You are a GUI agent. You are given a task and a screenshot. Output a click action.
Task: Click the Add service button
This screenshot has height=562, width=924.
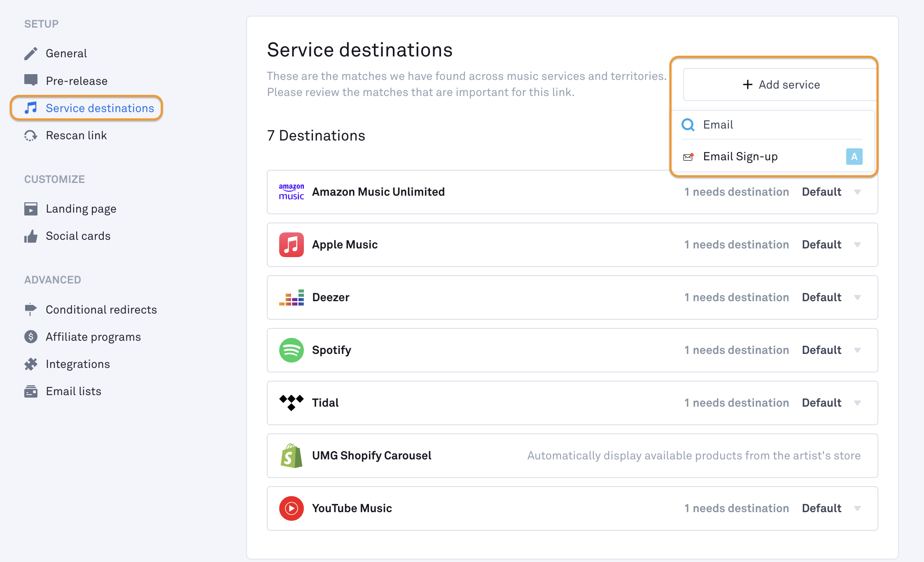[x=780, y=84]
